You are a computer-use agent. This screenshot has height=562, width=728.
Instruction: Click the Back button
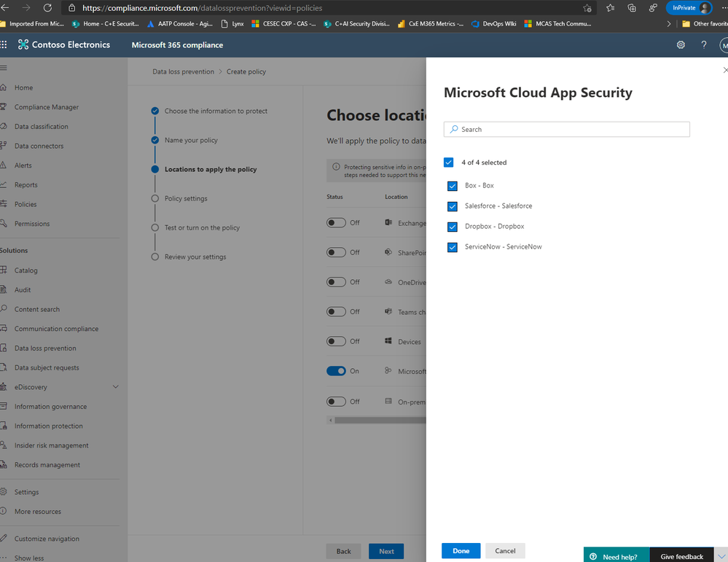coord(343,551)
